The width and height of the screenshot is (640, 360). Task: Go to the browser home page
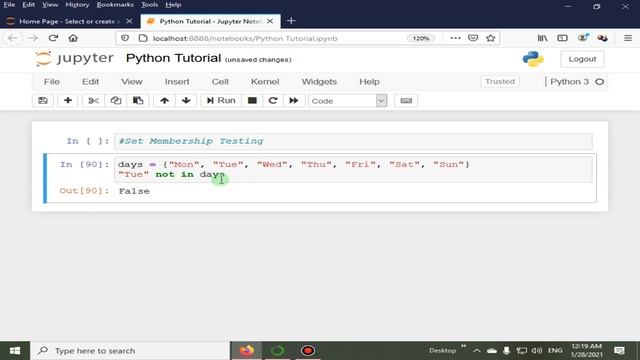coord(73,38)
